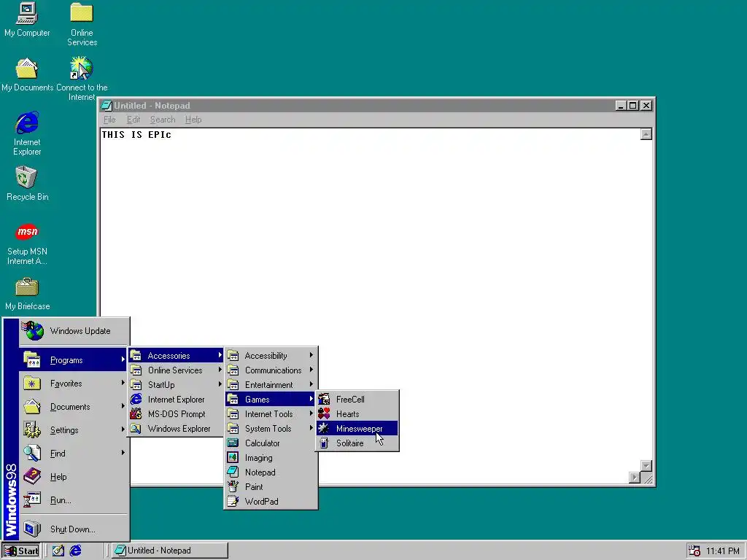Open the Notepad Help menu
The width and height of the screenshot is (747, 560).
(193, 120)
